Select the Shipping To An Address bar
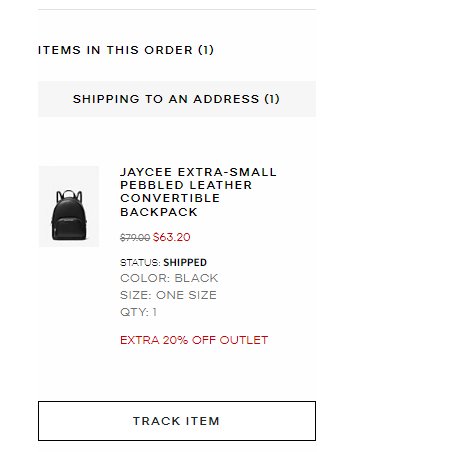This screenshot has height=452, width=467. pyautogui.click(x=177, y=99)
